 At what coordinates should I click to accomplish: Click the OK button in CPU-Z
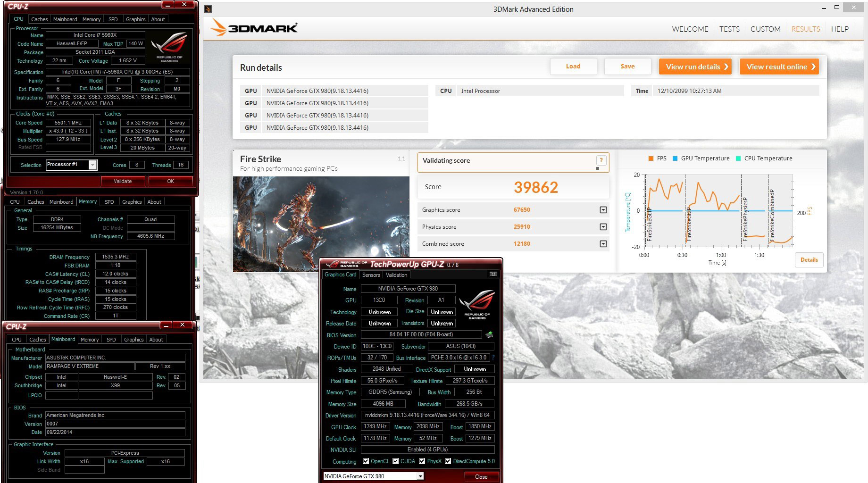170,181
